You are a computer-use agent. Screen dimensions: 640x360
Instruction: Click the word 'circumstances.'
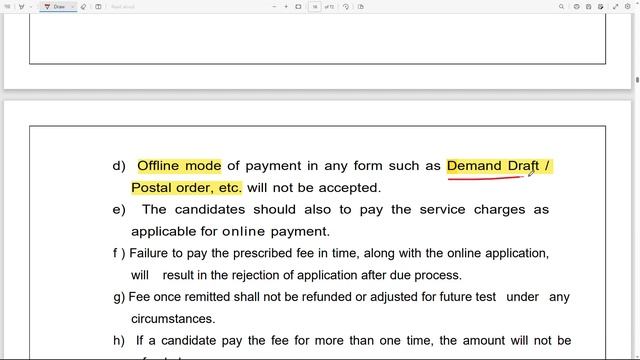tap(173, 319)
